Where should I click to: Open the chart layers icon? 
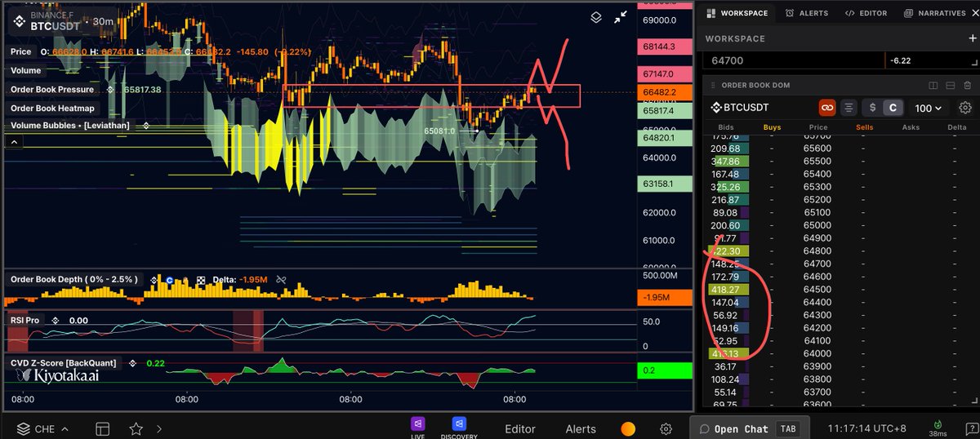pos(596,16)
